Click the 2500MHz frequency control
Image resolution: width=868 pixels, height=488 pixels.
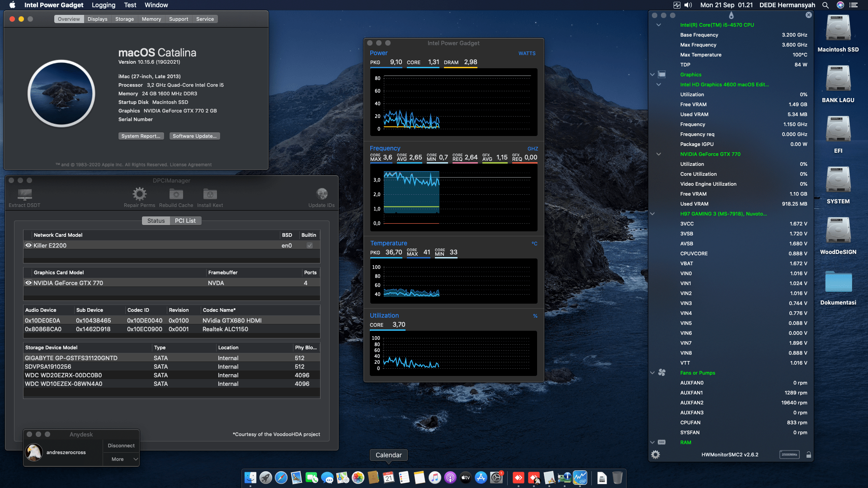click(789, 455)
